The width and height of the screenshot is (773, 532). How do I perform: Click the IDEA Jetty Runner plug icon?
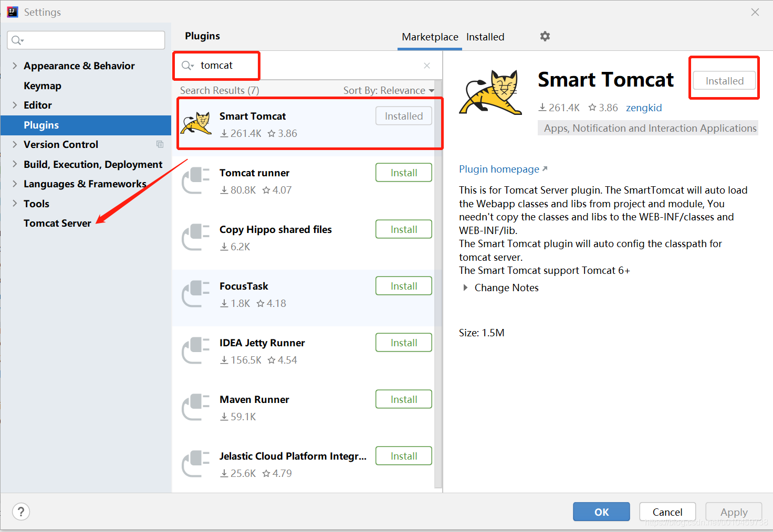[195, 350]
